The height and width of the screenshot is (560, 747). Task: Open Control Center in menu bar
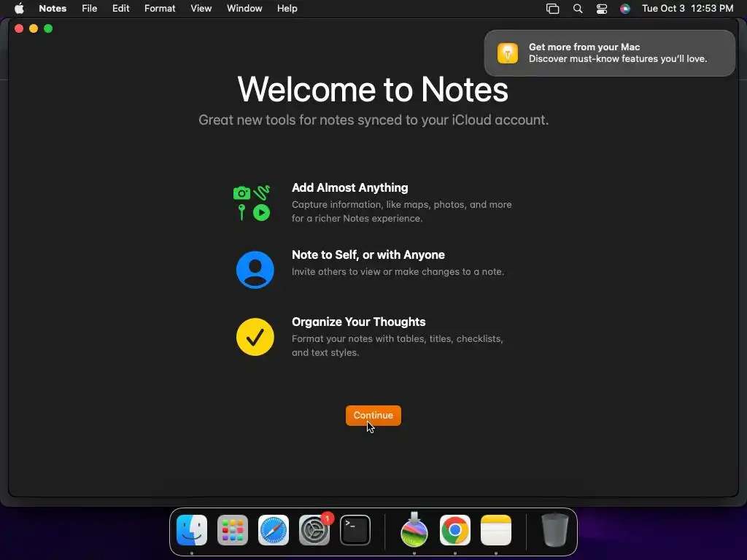(602, 9)
